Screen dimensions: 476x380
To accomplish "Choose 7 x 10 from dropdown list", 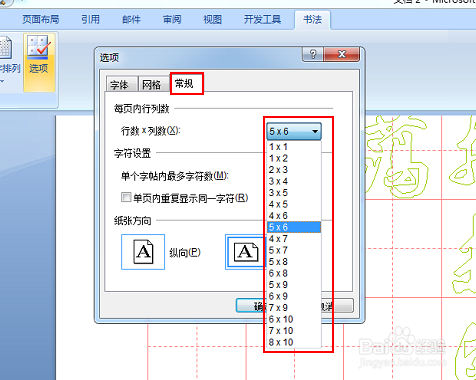I will point(294,331).
